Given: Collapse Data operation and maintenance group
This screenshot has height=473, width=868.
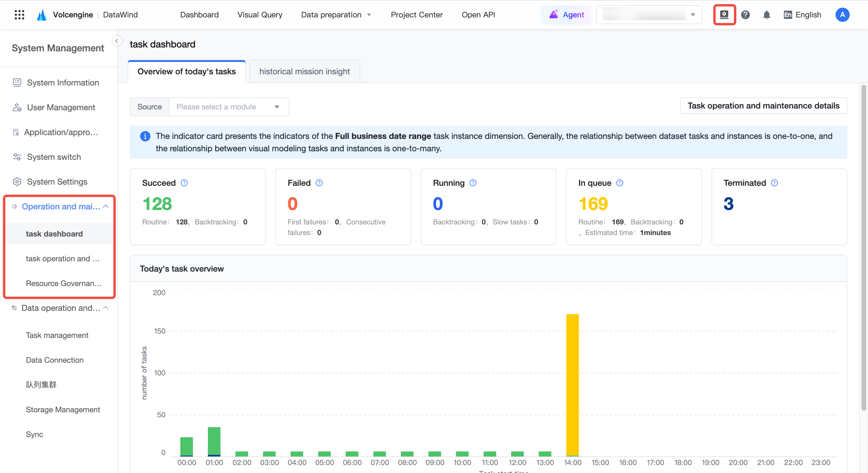Looking at the screenshot, I should pos(106,308).
